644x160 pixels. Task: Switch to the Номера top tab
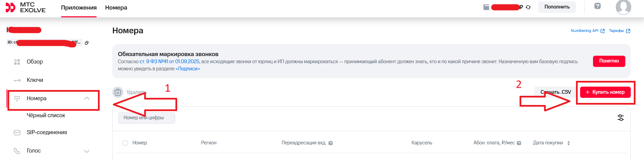[116, 7]
